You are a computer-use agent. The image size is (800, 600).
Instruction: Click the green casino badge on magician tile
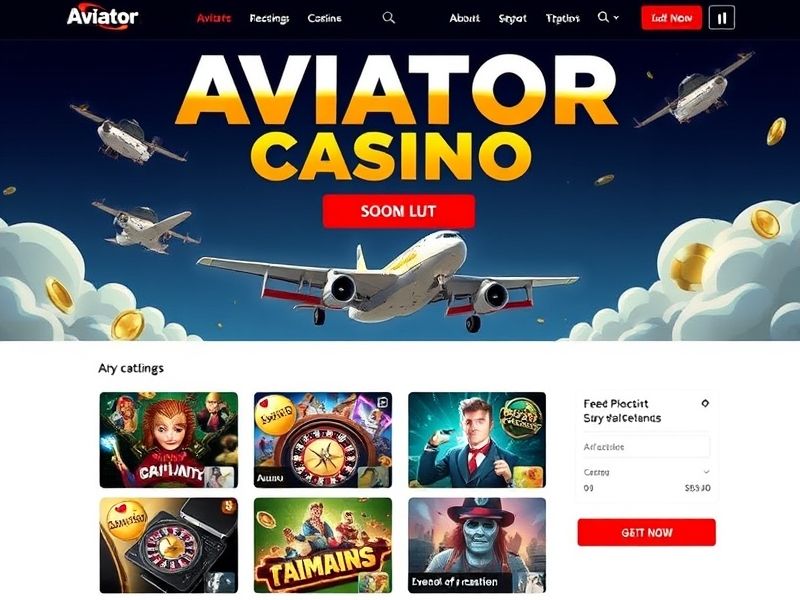point(521,415)
